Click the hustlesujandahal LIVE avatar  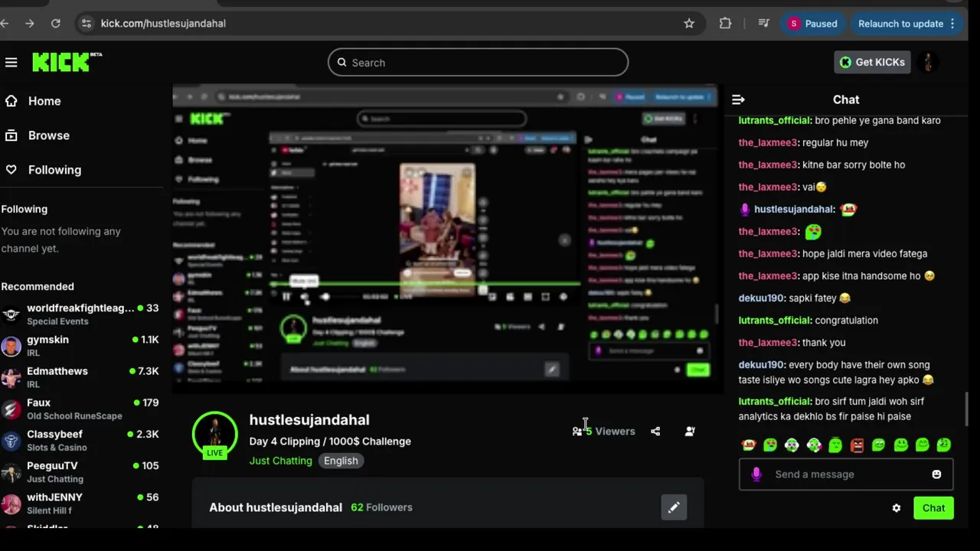(x=215, y=435)
